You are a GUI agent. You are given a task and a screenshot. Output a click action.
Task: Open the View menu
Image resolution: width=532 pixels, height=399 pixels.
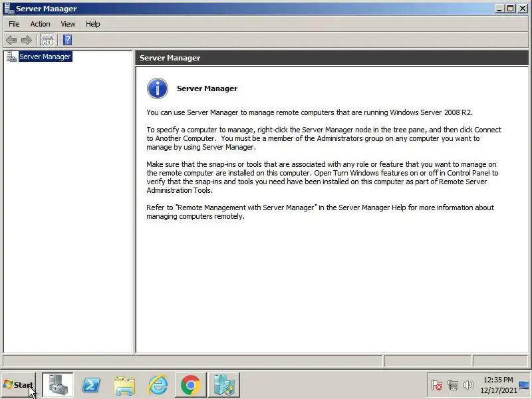pyautogui.click(x=68, y=24)
